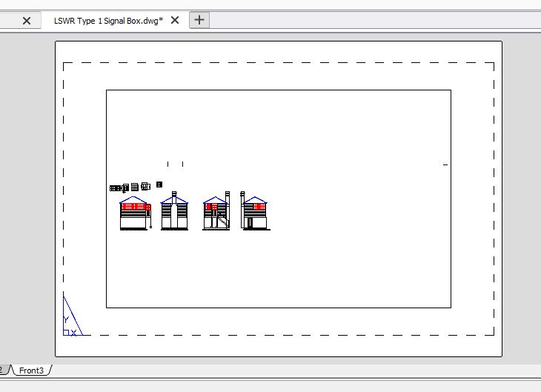Select the viewport's solid rectangular border top edge
This screenshot has width=541, height=392.
click(278, 90)
